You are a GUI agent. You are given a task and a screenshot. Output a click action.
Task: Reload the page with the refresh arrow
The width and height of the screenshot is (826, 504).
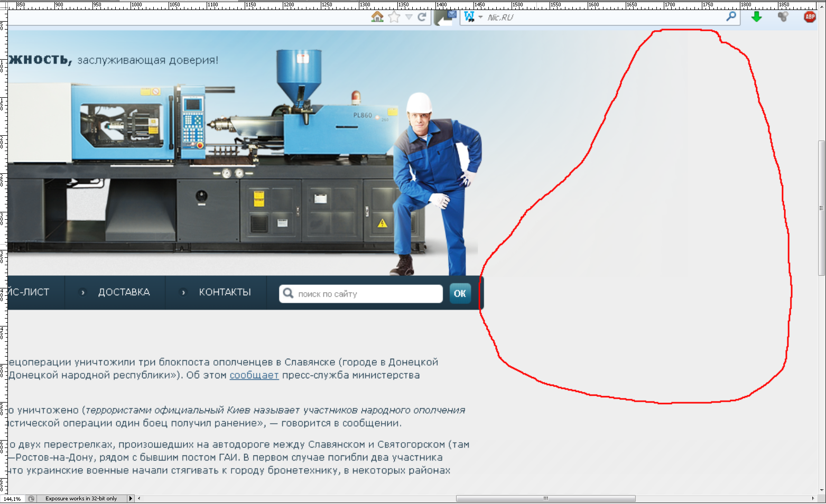pos(422,17)
